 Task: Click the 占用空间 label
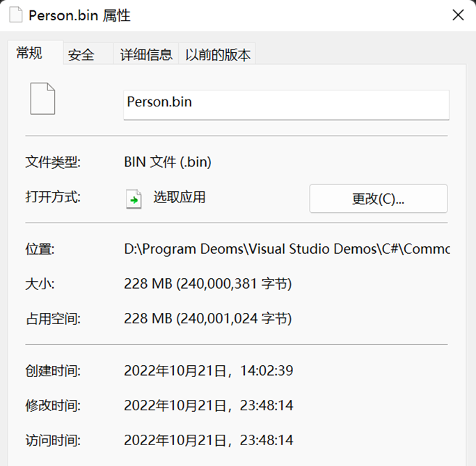53,319
